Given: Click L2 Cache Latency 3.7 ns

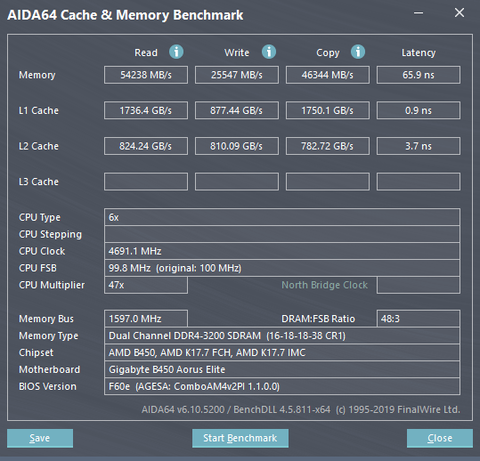Looking at the screenshot, I should tap(418, 146).
